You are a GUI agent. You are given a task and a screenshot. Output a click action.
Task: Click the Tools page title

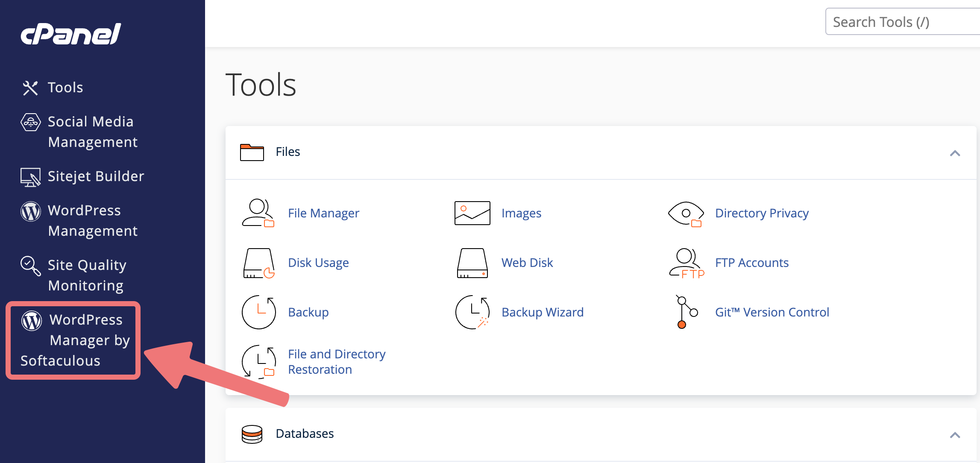point(261,85)
